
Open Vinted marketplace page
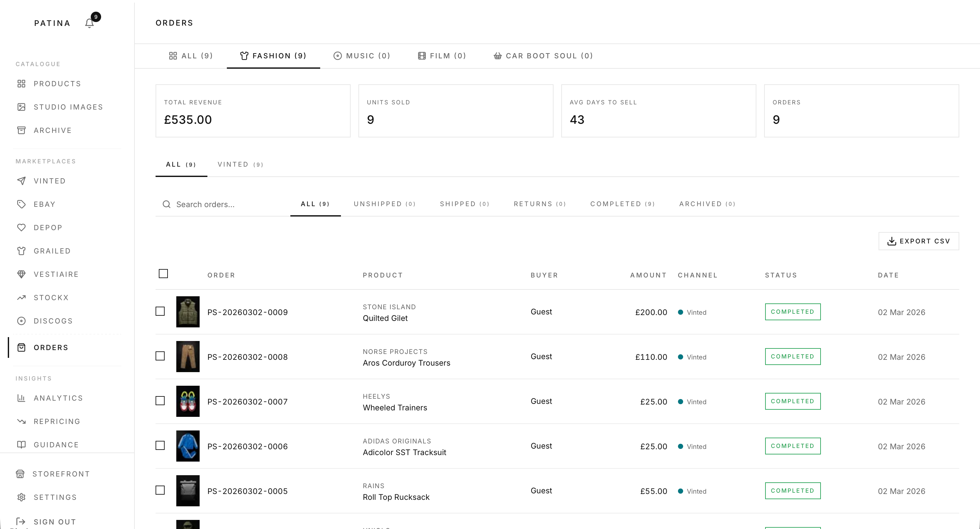point(50,181)
